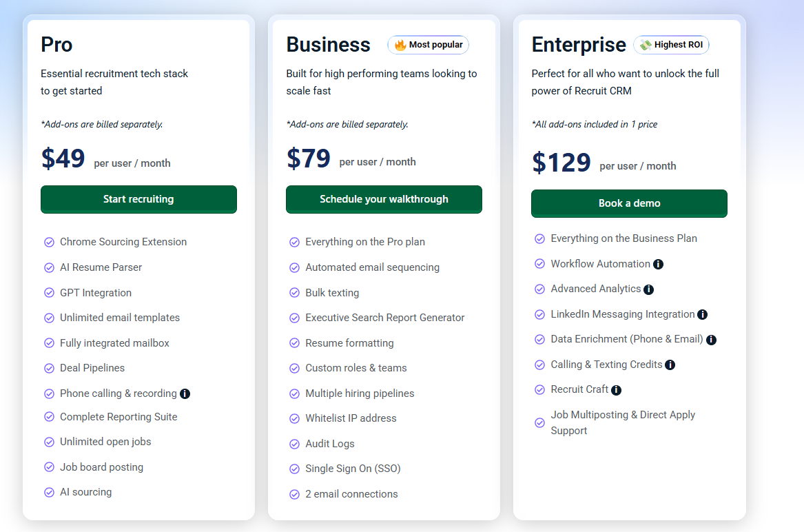Screen dimensions: 804x532
Task: Select the Chrome Sourcing Extension feature text
Action: [x=123, y=242]
